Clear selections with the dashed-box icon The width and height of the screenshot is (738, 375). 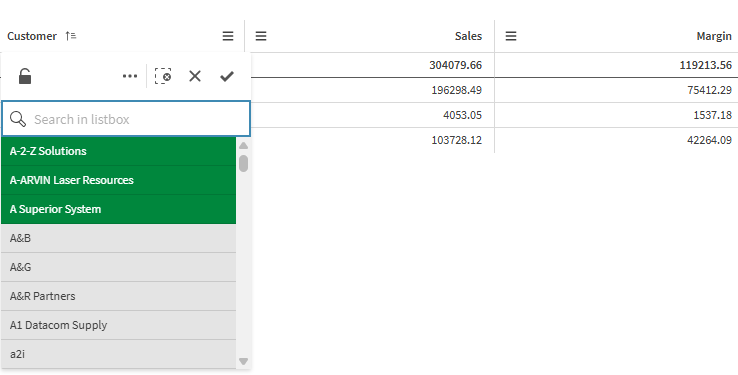point(163,76)
